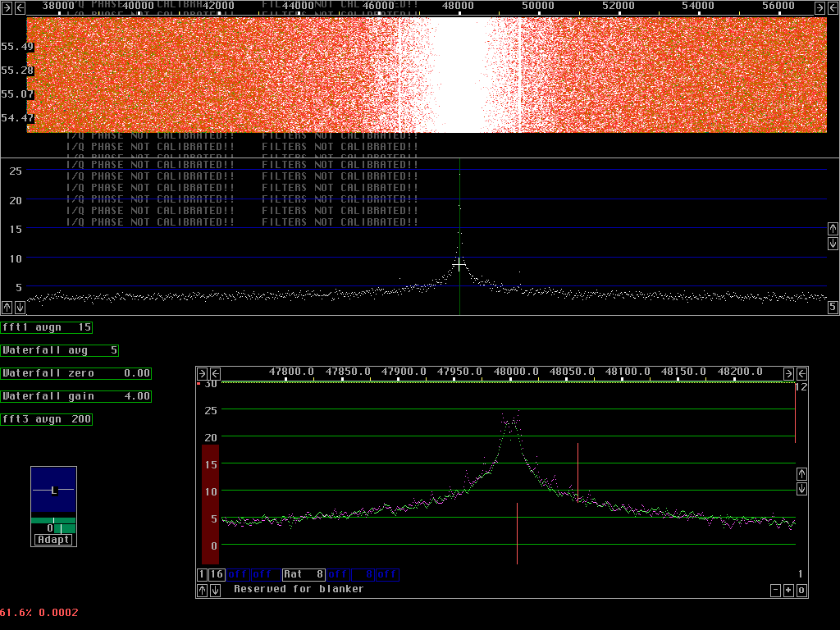Edit the Waterfall zero 0.00 parameter box
The width and height of the screenshot is (840, 630).
(76, 373)
